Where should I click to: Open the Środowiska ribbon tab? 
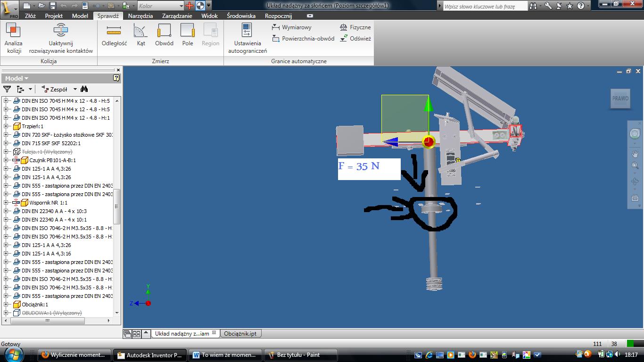(241, 16)
